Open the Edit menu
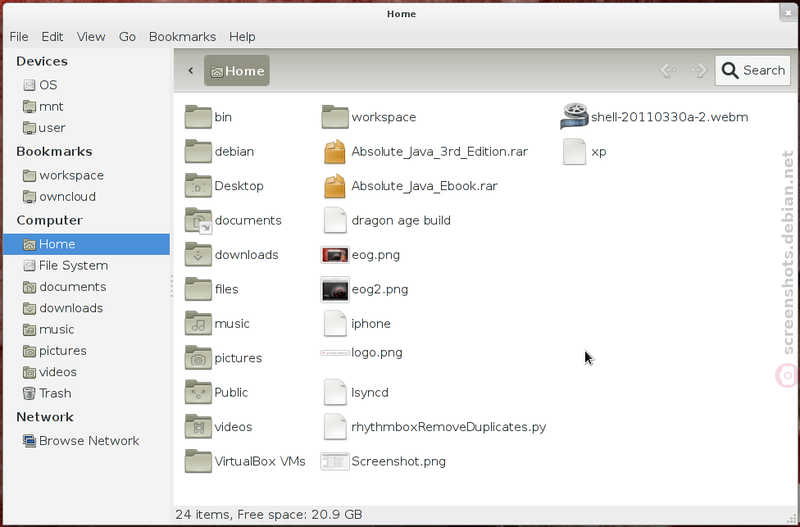The height and width of the screenshot is (527, 800). pos(53,37)
